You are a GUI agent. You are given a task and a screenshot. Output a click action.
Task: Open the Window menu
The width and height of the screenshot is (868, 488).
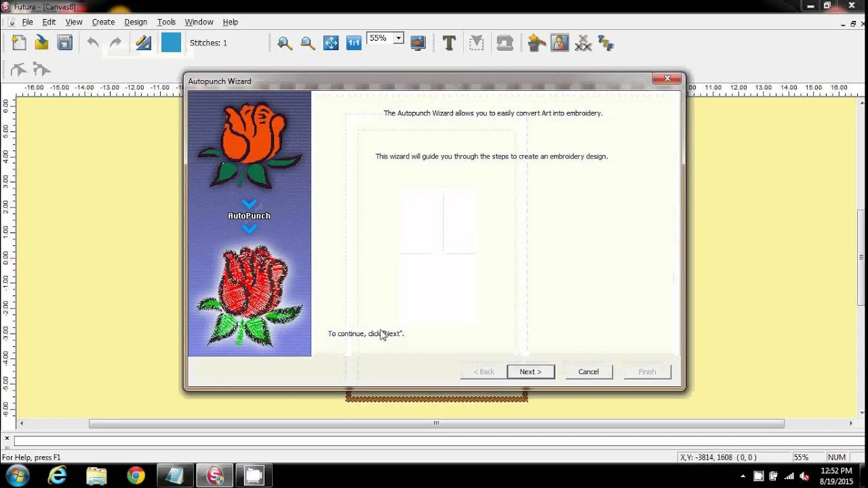(199, 22)
